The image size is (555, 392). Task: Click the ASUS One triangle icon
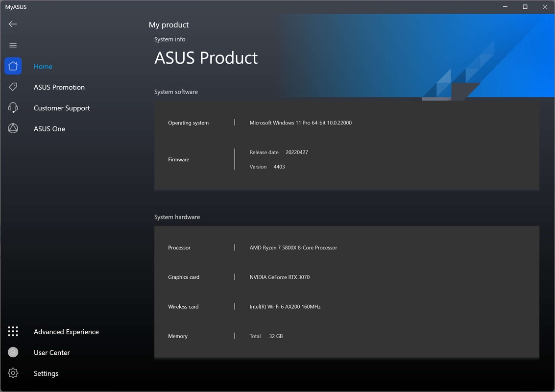click(x=13, y=128)
